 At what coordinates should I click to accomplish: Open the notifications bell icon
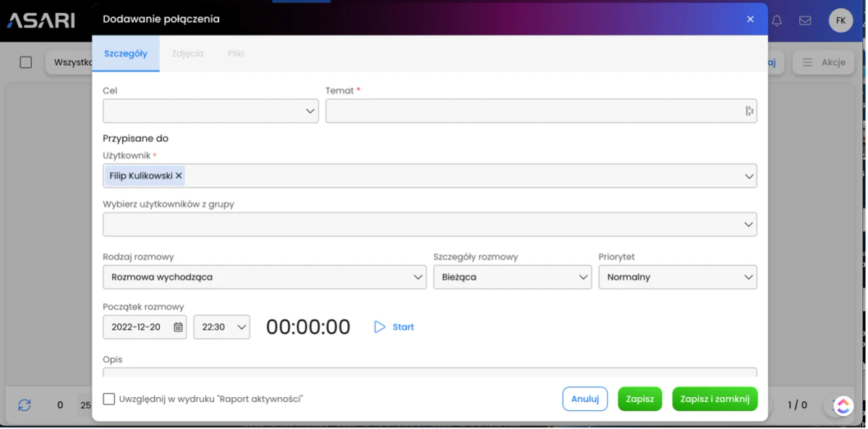coord(777,20)
